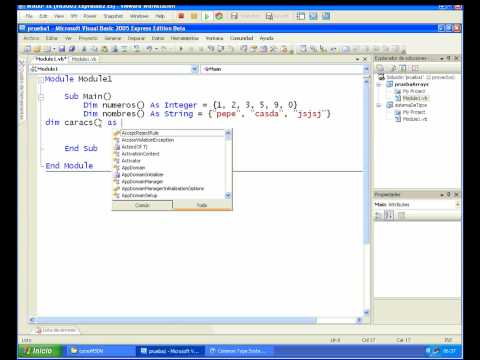Click the Start Debugging arrow in Visual Basic toolbar

click(x=181, y=49)
